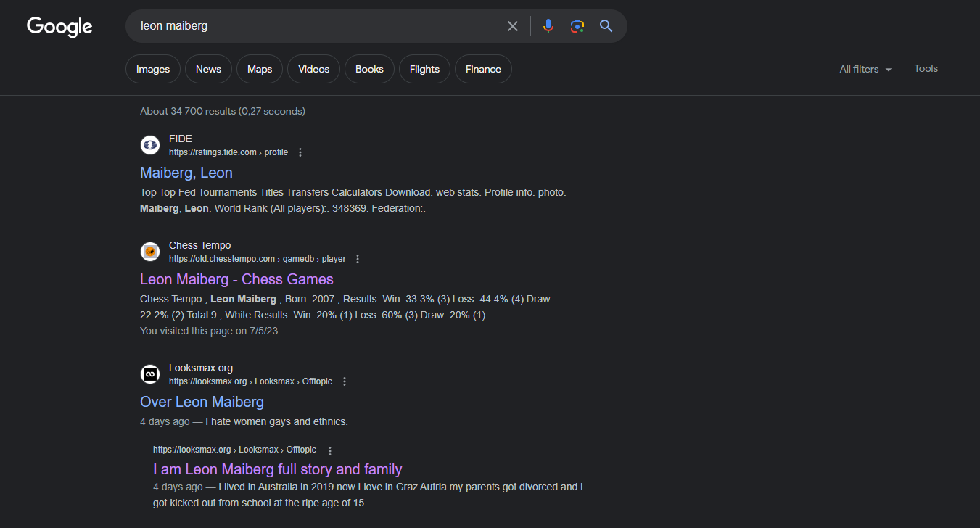Click the 'World Rank (All players)' snippet line
The width and height of the screenshot is (980, 528).
tap(283, 208)
